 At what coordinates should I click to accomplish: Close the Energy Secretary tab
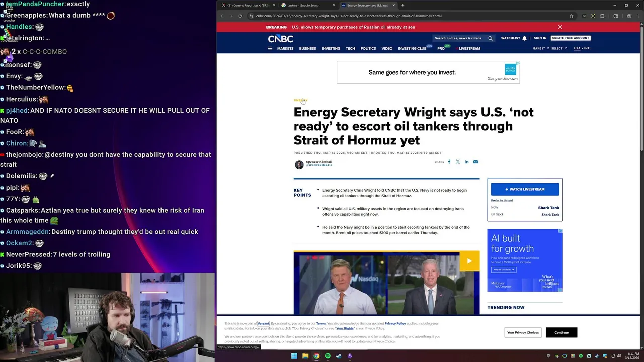(393, 5)
